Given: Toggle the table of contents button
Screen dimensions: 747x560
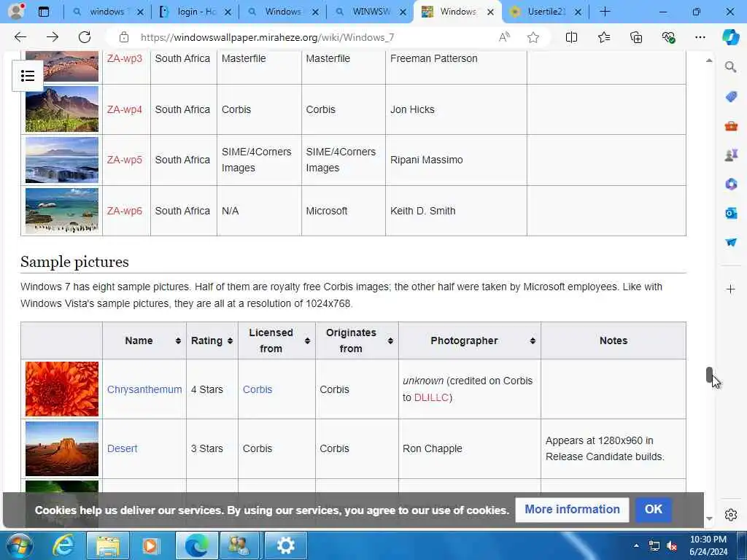Looking at the screenshot, I should (28, 76).
